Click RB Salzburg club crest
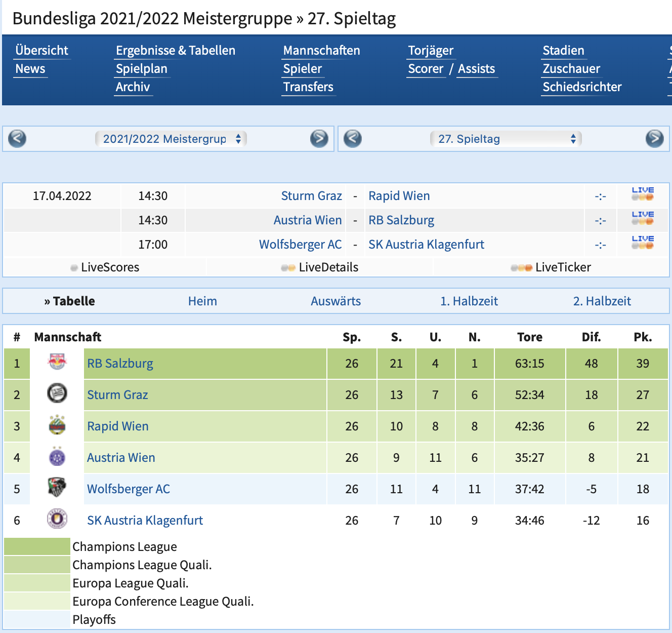672x633 pixels. 57,362
